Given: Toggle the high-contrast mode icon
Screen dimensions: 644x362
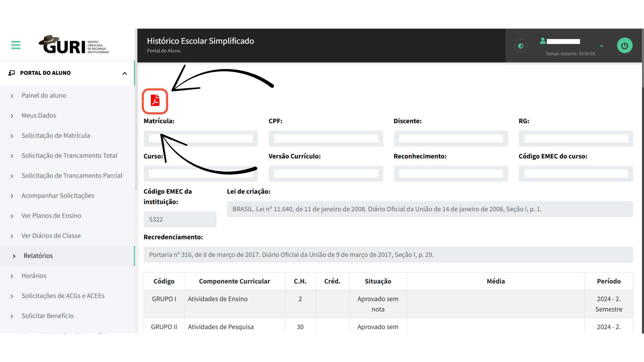Looking at the screenshot, I should [521, 46].
